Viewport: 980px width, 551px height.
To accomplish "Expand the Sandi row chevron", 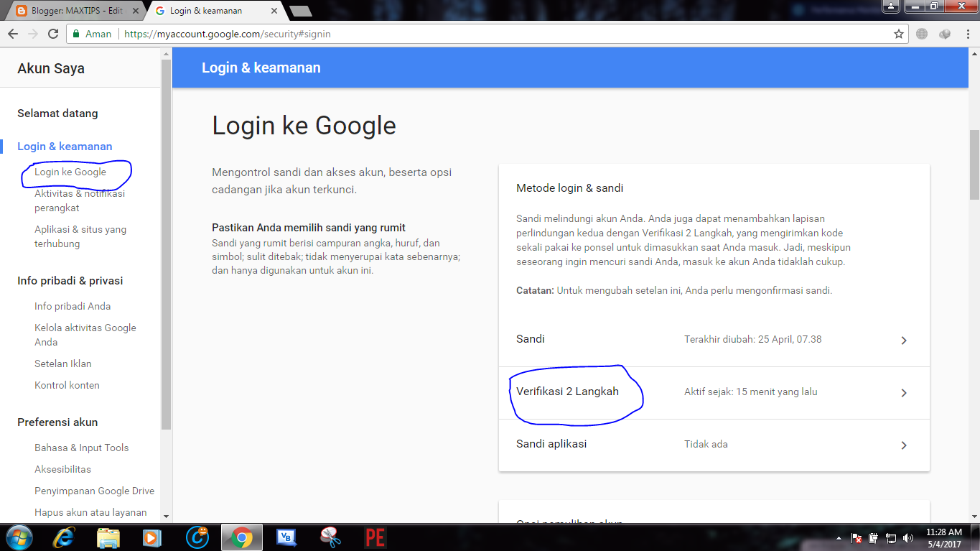I will [904, 340].
